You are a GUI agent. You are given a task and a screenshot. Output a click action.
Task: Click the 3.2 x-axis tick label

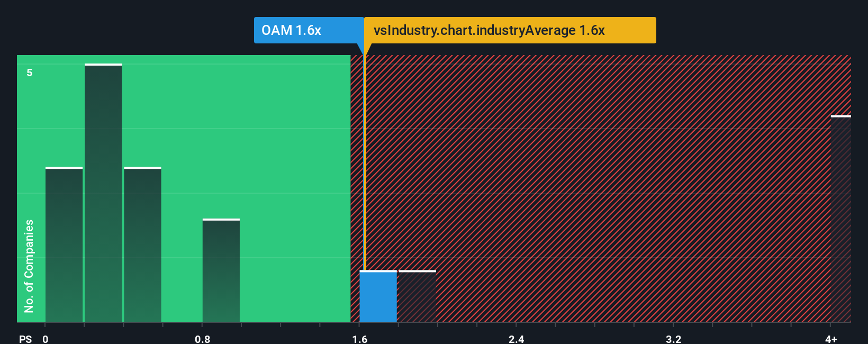tap(673, 339)
